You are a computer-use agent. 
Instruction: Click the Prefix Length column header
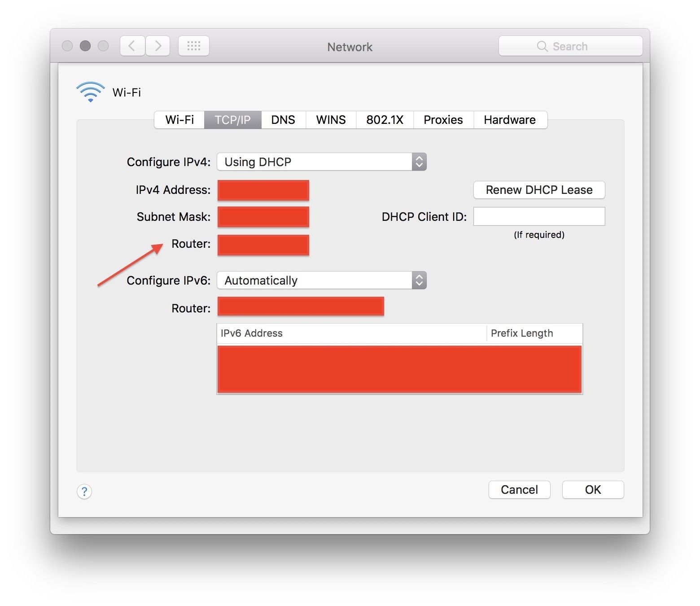[x=522, y=333]
